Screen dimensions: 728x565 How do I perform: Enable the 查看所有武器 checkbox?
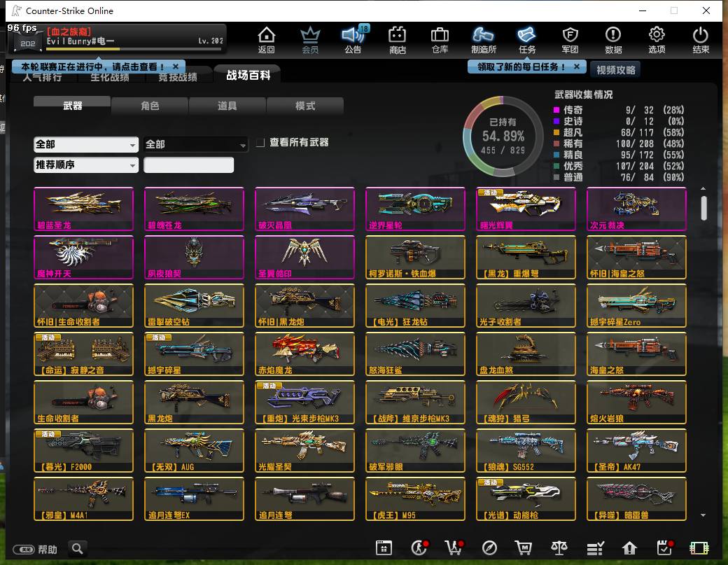(x=260, y=143)
